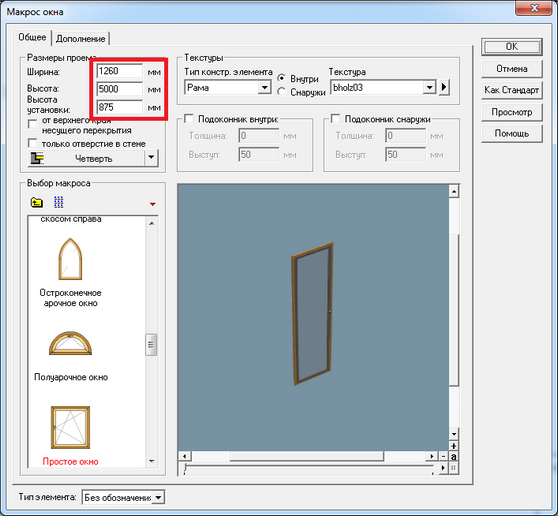The height and width of the screenshot is (516, 558).
Task: Click the small red triangle in macro selection
Action: coord(153,204)
